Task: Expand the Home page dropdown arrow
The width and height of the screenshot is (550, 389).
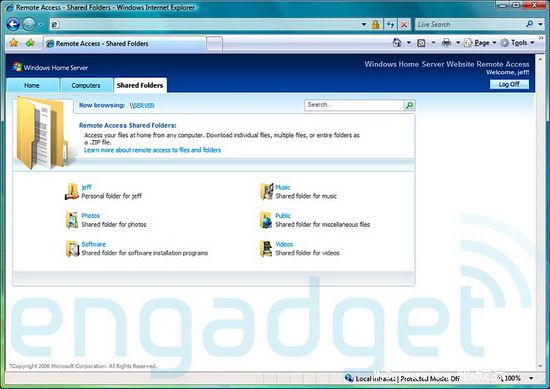Action: click(409, 43)
